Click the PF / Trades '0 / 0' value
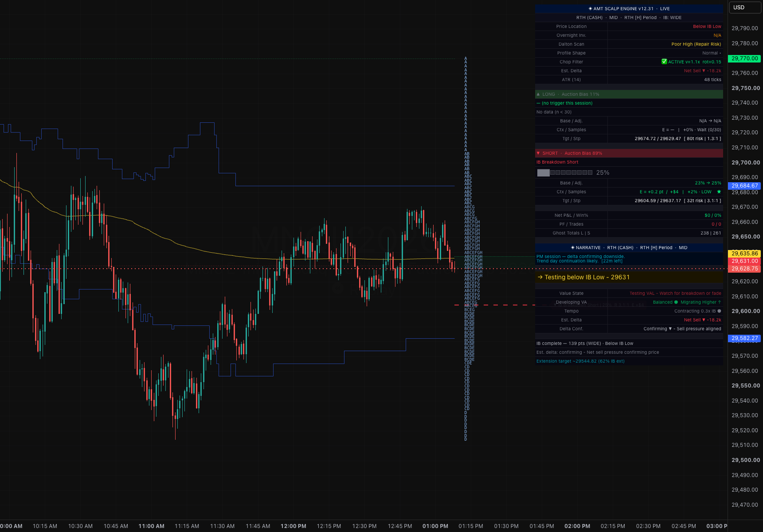Image resolution: width=763 pixels, height=532 pixels. pos(716,224)
